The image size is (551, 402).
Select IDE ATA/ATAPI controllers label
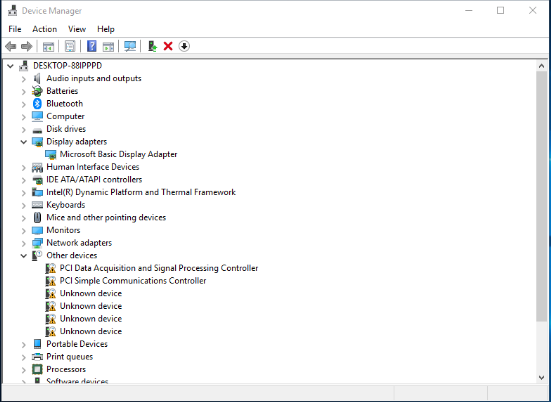tap(94, 180)
